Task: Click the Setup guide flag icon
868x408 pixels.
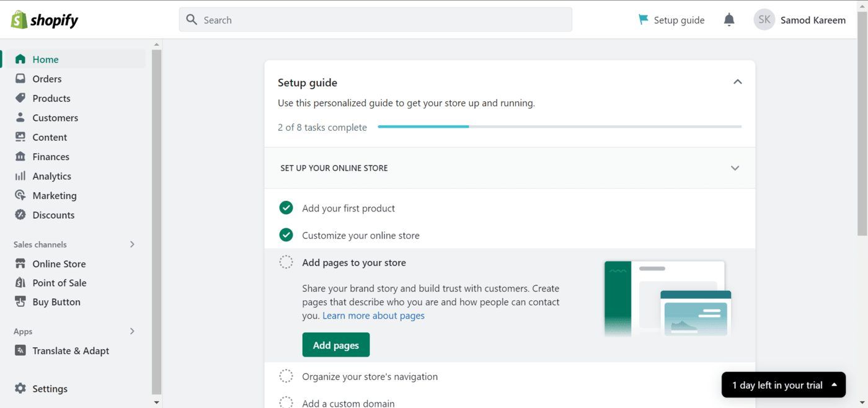Action: pos(644,20)
